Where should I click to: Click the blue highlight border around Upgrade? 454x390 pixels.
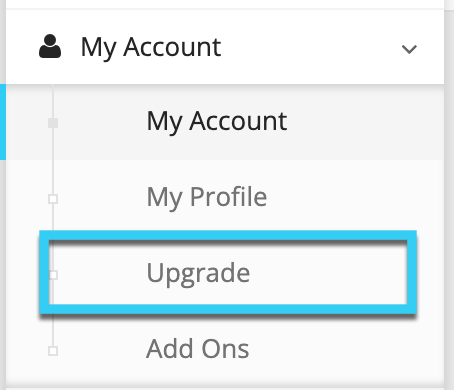(x=228, y=235)
